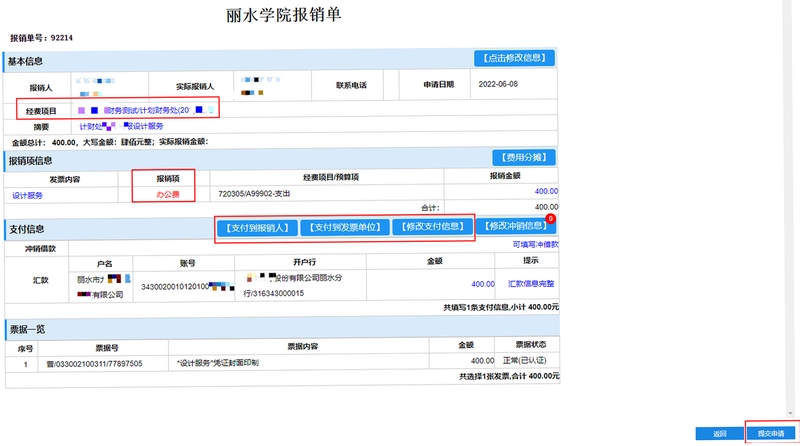Click the 400.00 remittance amount in 汇款 row
The image size is (800, 446).
(483, 284)
